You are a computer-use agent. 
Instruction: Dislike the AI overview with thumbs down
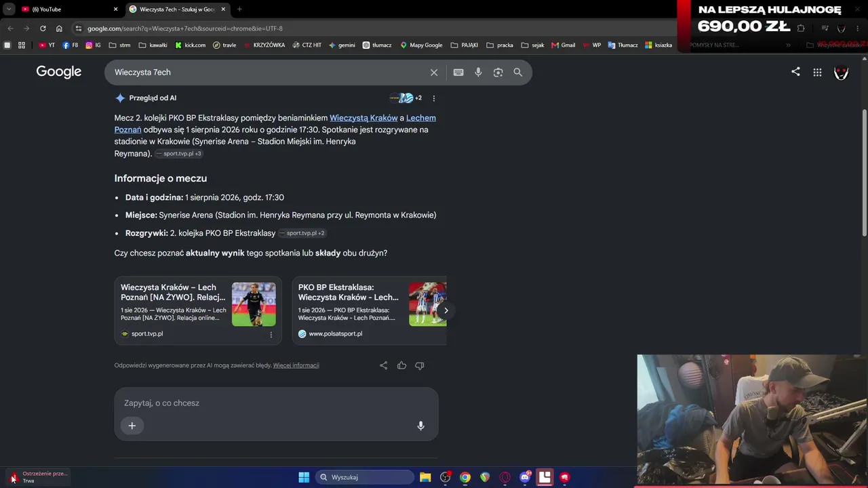coord(419,365)
